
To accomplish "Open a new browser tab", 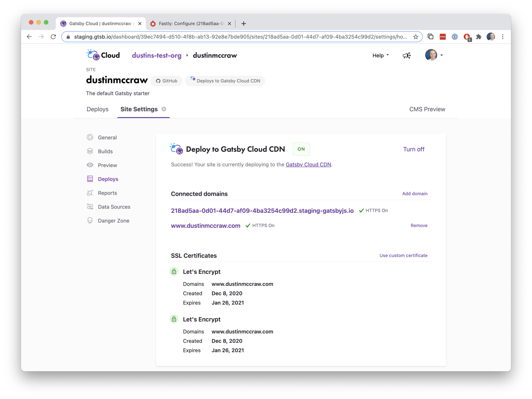I will [x=243, y=24].
